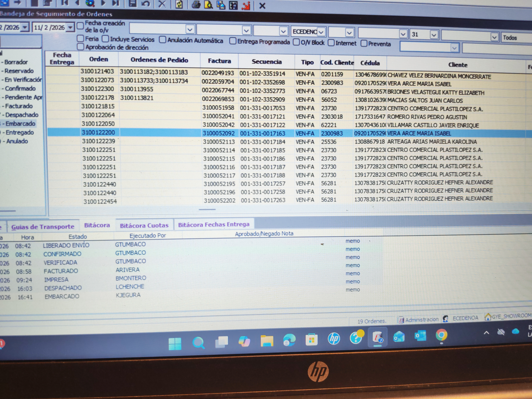This screenshot has width=532, height=399.
Task: Click the print preview magnifier icon
Action: tap(208, 5)
